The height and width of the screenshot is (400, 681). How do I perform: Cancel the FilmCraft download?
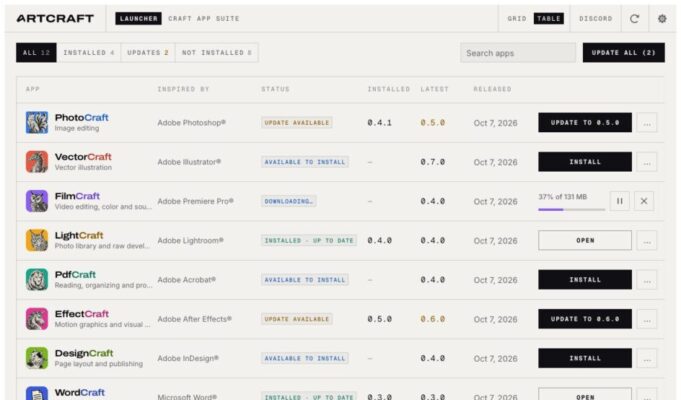[644, 201]
